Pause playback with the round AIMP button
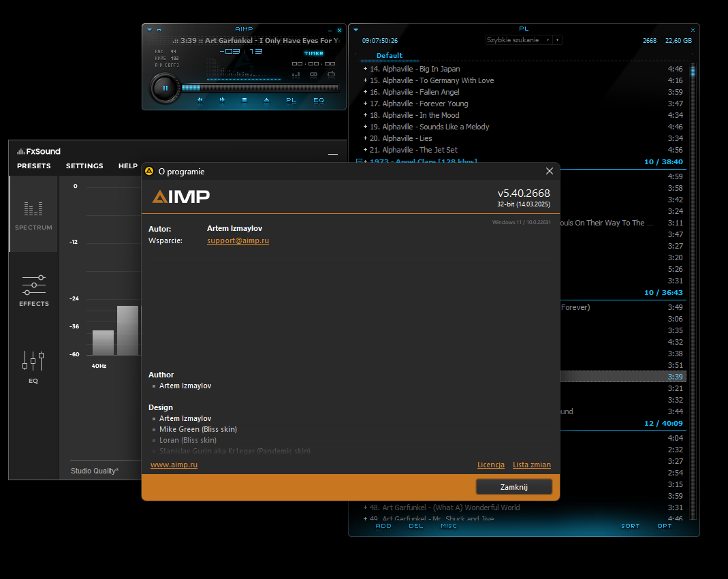 click(x=165, y=89)
